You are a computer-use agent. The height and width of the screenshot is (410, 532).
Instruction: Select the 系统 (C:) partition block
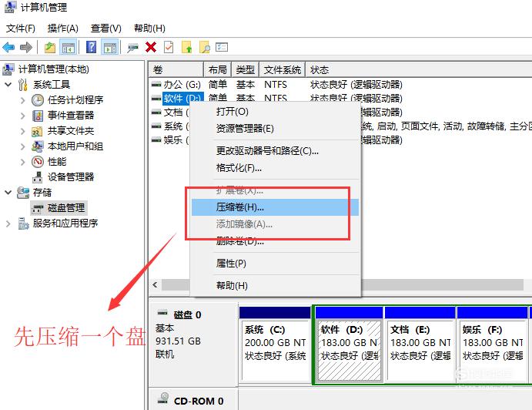(x=275, y=344)
